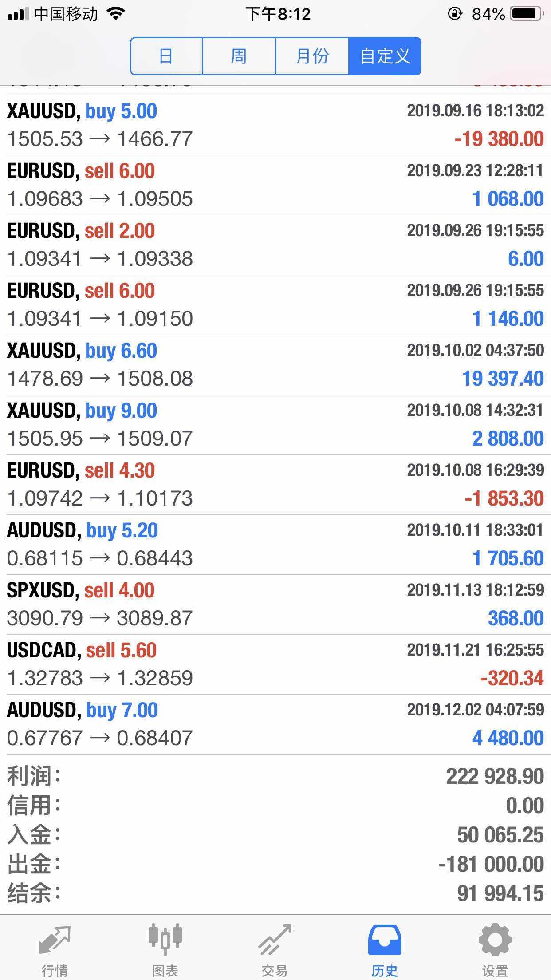The image size is (551, 980).
Task: Select the 月份 (month) period tab
Action: [312, 56]
